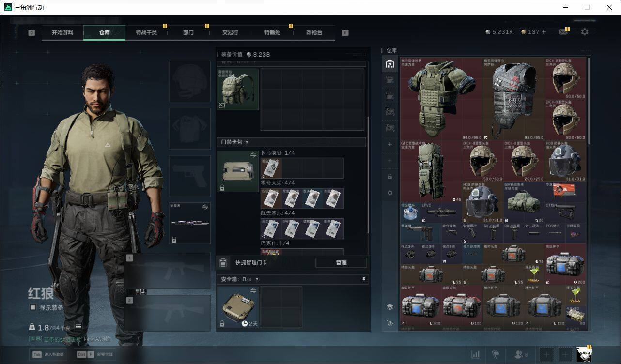Open the weight details list icon
Viewport: 621px width, 364px height.
[x=78, y=327]
